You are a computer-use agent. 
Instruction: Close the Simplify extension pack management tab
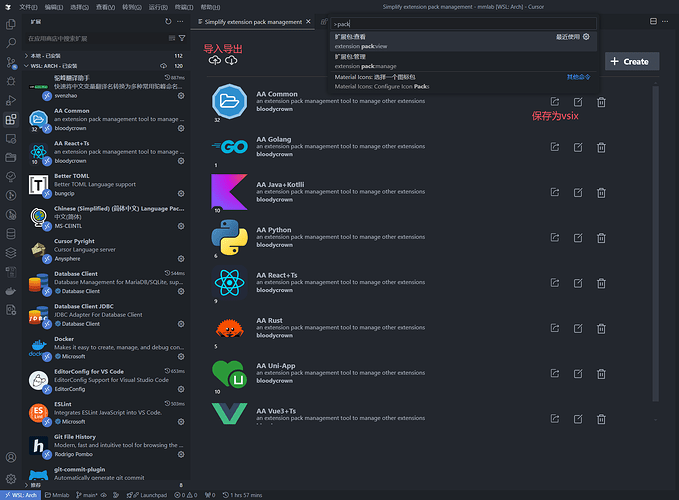[x=308, y=21]
